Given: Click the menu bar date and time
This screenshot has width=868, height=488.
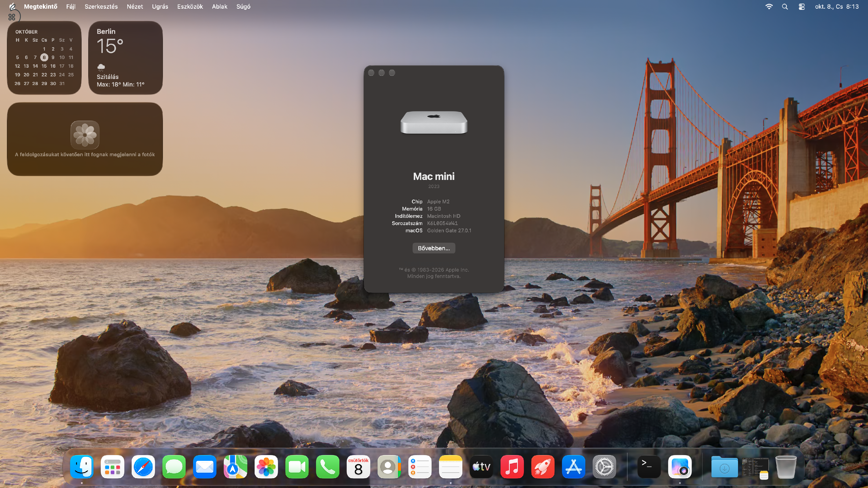Looking at the screenshot, I should tap(837, 7).
